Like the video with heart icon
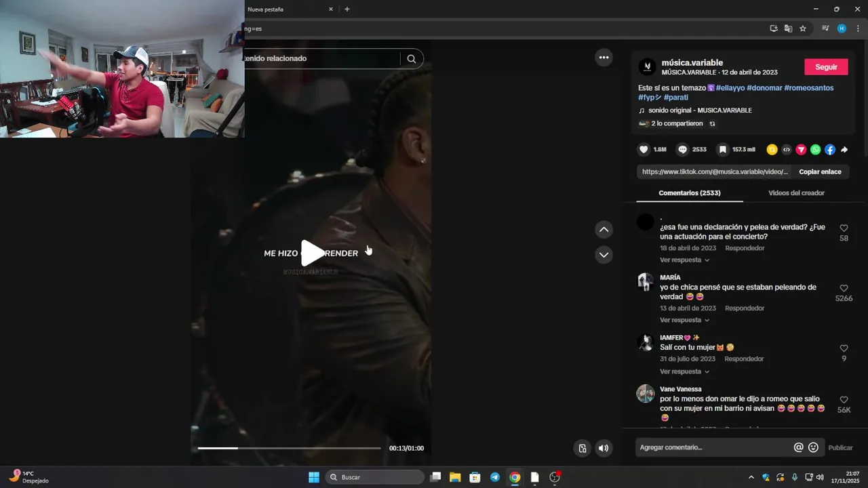This screenshot has height=488, width=868. [x=644, y=149]
